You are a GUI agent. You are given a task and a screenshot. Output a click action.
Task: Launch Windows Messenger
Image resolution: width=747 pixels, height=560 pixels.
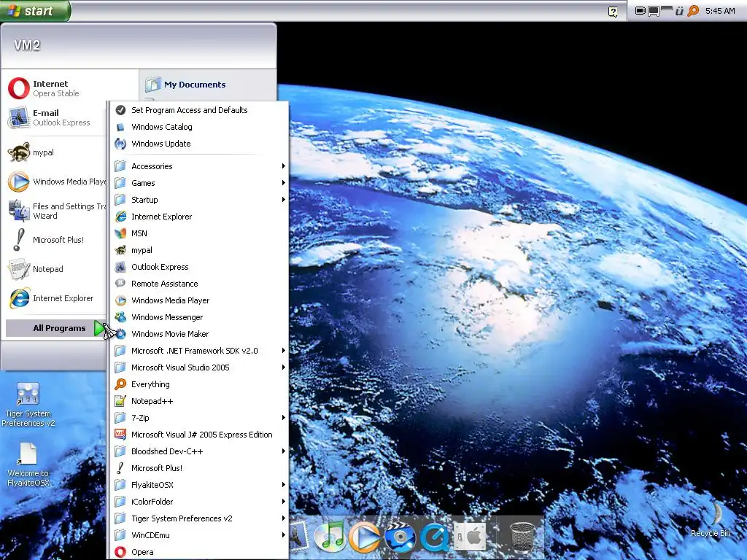click(x=198, y=317)
